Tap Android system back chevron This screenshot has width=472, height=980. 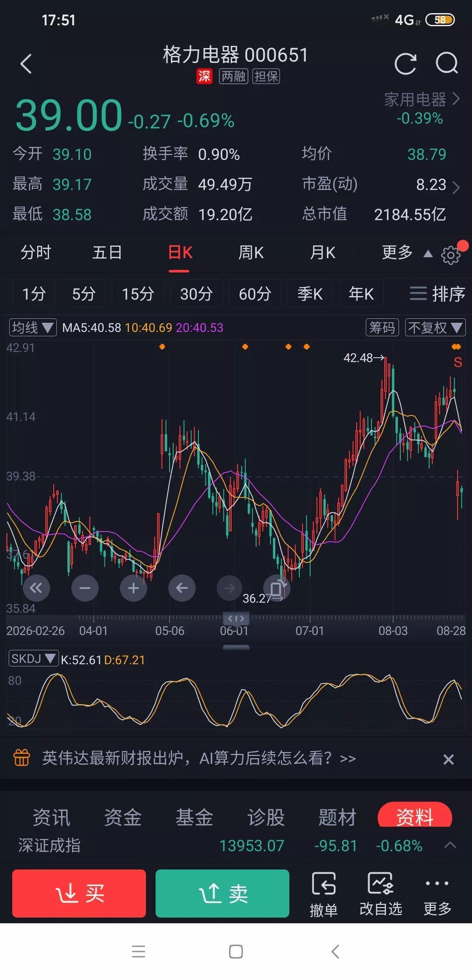pyautogui.click(x=335, y=951)
